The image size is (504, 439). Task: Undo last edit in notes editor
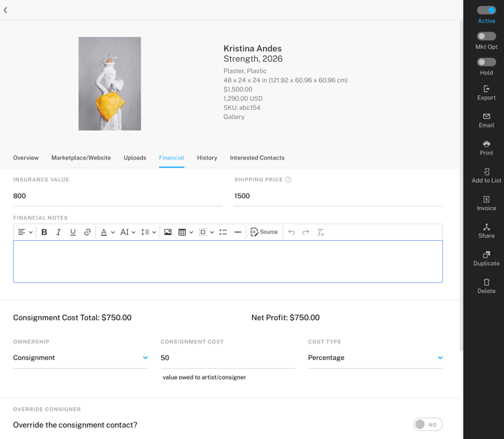291,232
